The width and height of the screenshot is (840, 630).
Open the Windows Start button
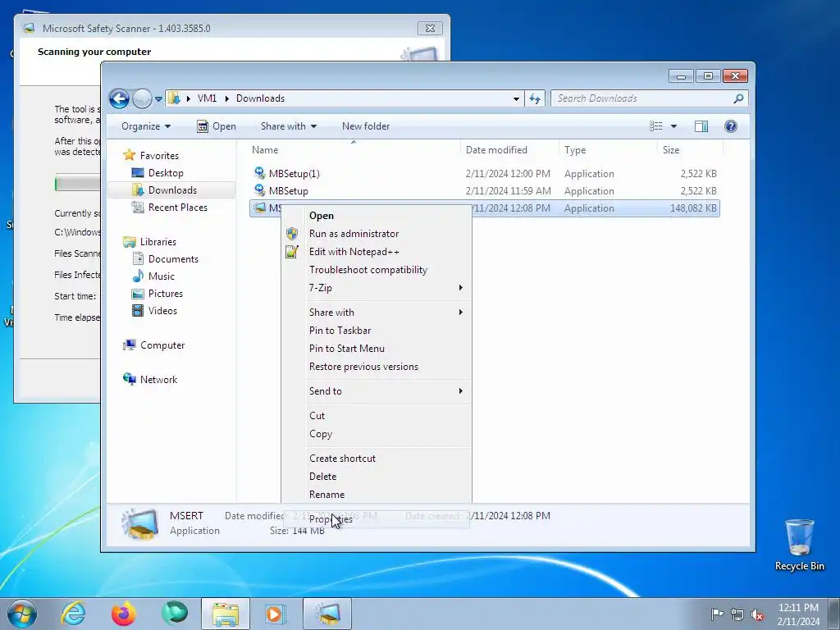(x=22, y=614)
